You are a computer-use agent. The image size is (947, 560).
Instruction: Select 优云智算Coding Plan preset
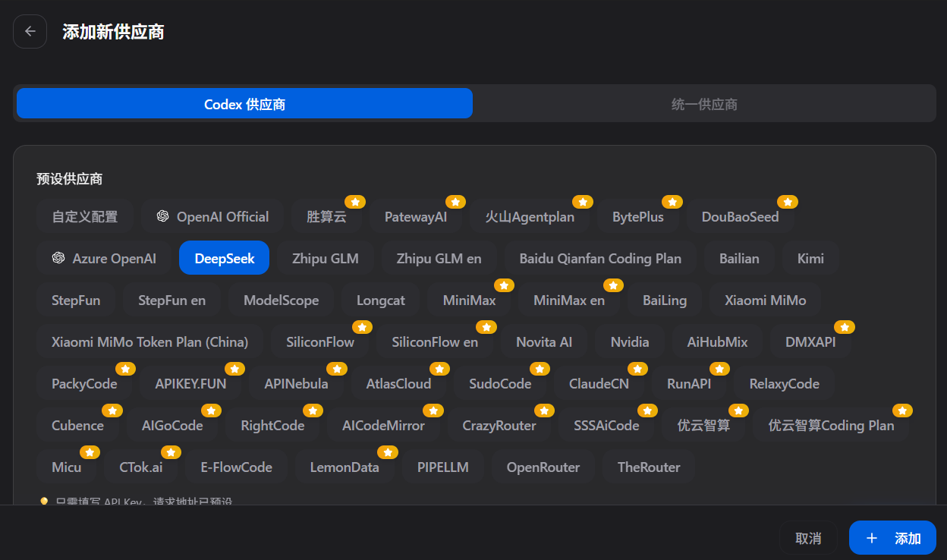click(x=831, y=425)
